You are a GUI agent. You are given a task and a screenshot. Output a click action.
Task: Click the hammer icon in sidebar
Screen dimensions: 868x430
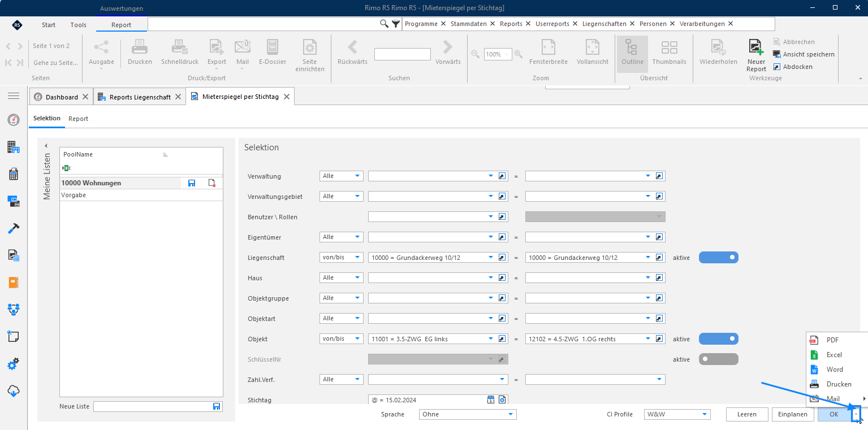14,228
